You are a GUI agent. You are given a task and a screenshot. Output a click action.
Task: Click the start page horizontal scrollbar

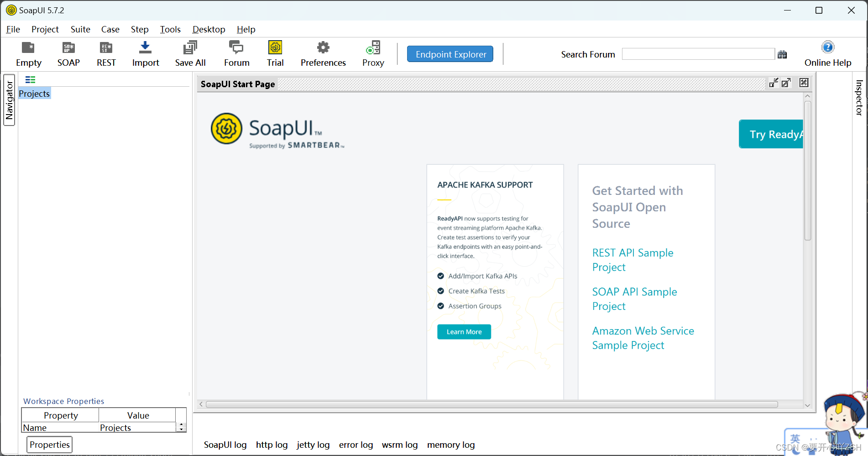point(492,404)
